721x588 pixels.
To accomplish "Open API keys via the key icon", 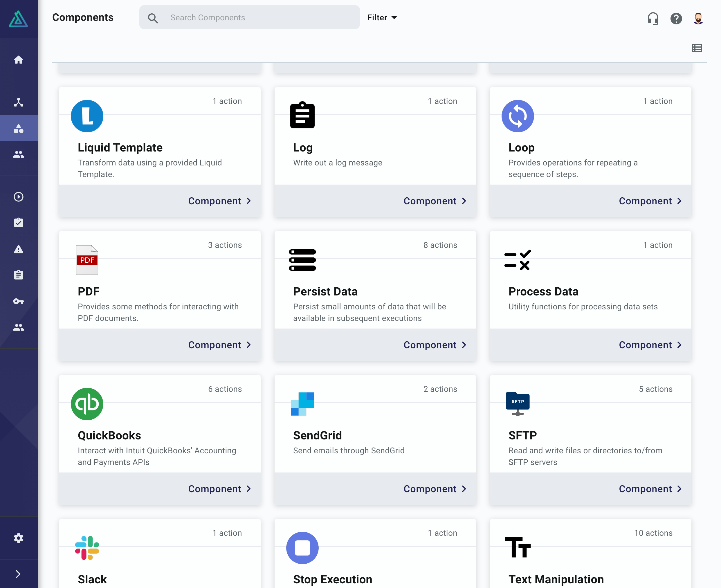I will 19,301.
